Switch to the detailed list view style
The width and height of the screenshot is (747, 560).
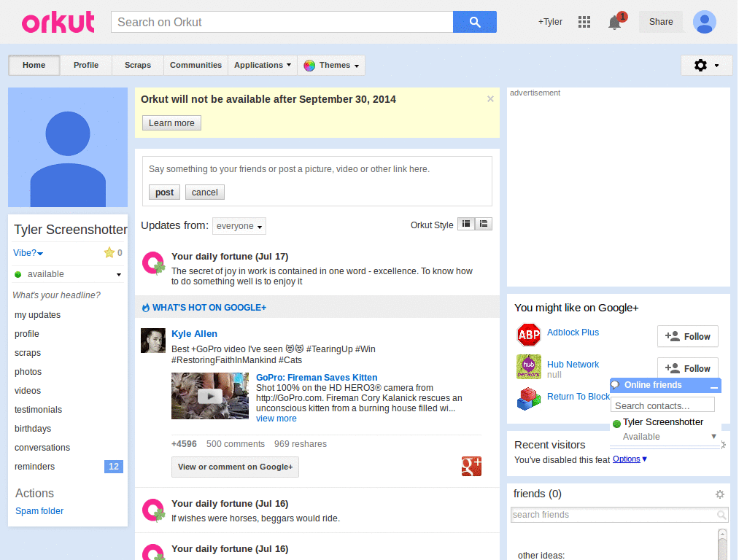click(484, 224)
